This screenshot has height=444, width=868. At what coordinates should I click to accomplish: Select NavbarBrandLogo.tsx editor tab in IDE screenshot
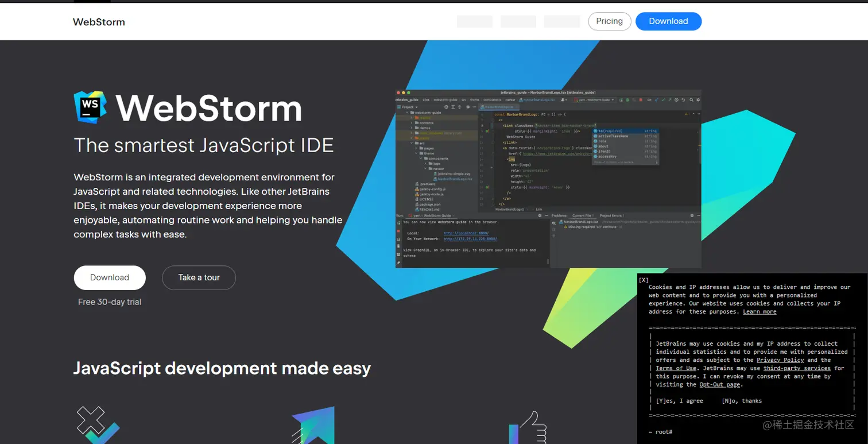coord(499,107)
